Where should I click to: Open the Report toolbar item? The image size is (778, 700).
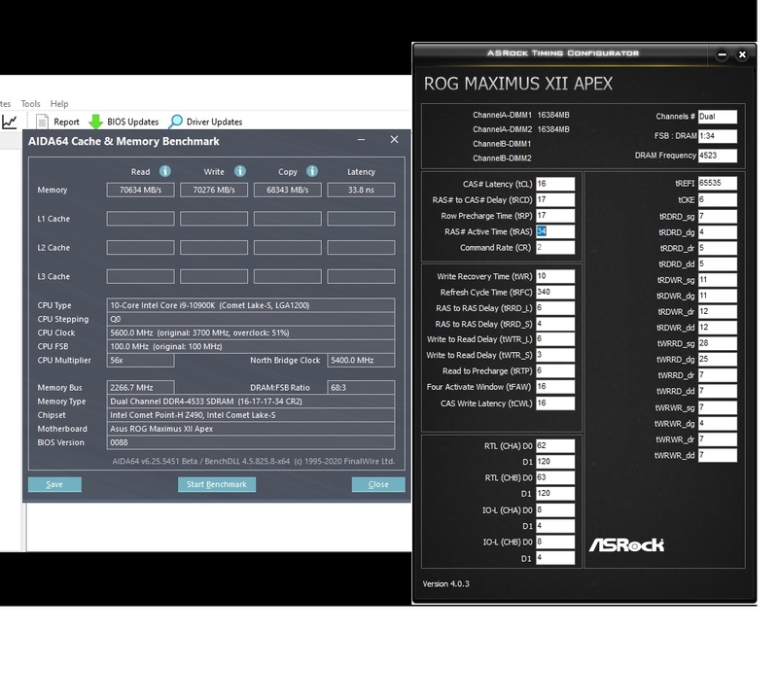tap(57, 122)
